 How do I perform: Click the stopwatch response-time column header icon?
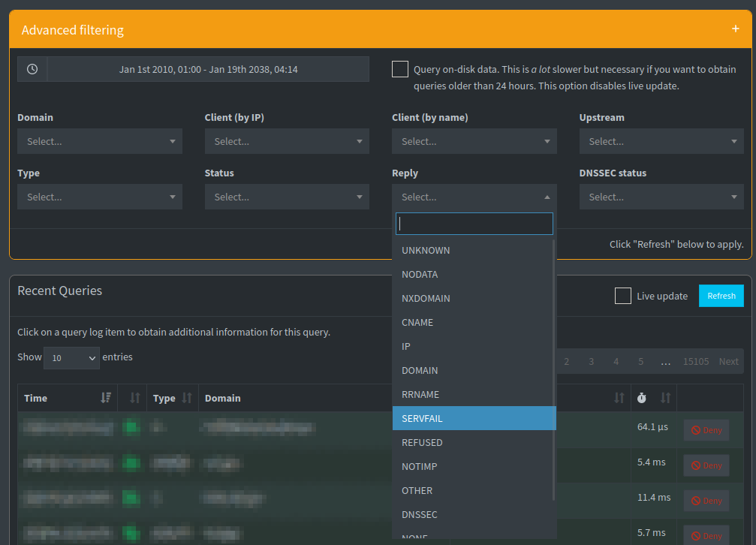coord(642,398)
